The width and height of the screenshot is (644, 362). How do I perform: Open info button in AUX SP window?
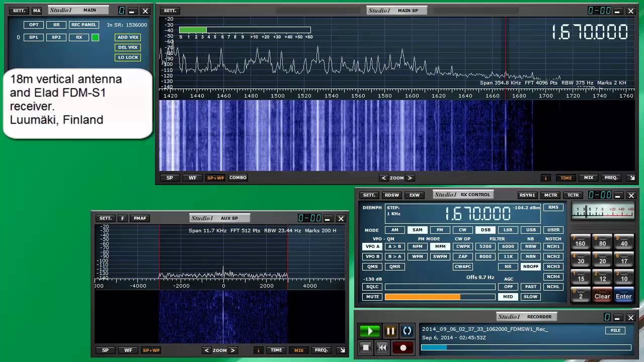(258, 350)
